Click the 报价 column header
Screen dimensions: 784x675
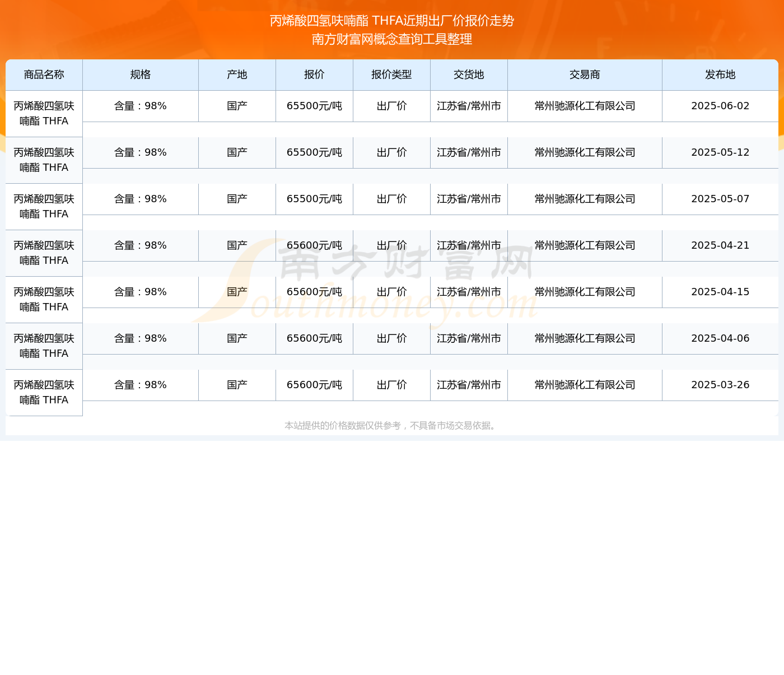[x=314, y=75]
